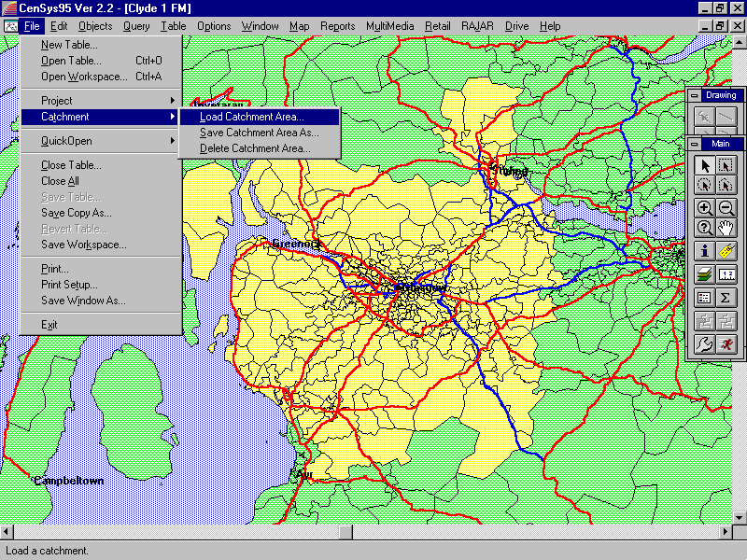Click the Label tag tool
Image resolution: width=747 pixels, height=560 pixels.
click(x=726, y=251)
